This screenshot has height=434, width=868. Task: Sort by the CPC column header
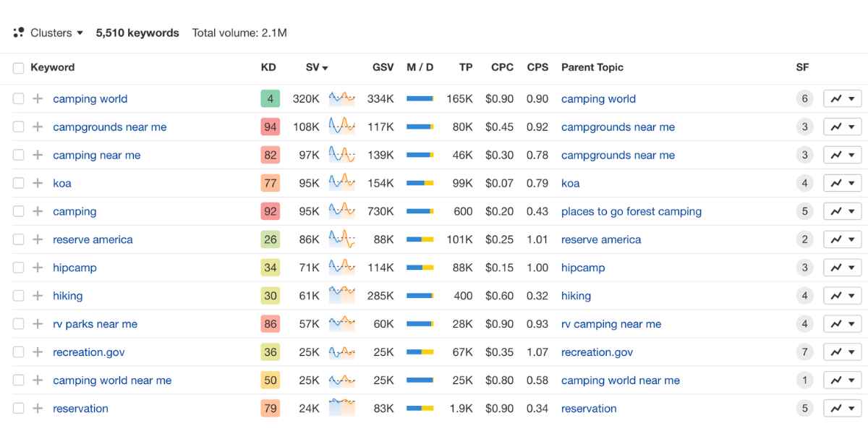pyautogui.click(x=502, y=67)
